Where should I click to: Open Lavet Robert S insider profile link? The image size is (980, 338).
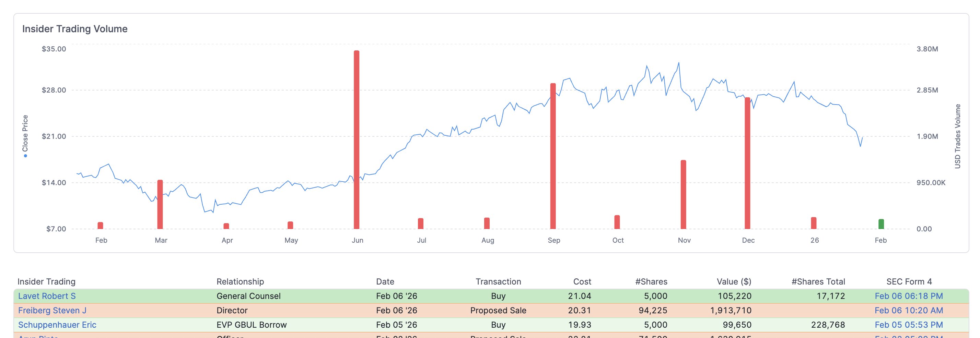click(47, 296)
